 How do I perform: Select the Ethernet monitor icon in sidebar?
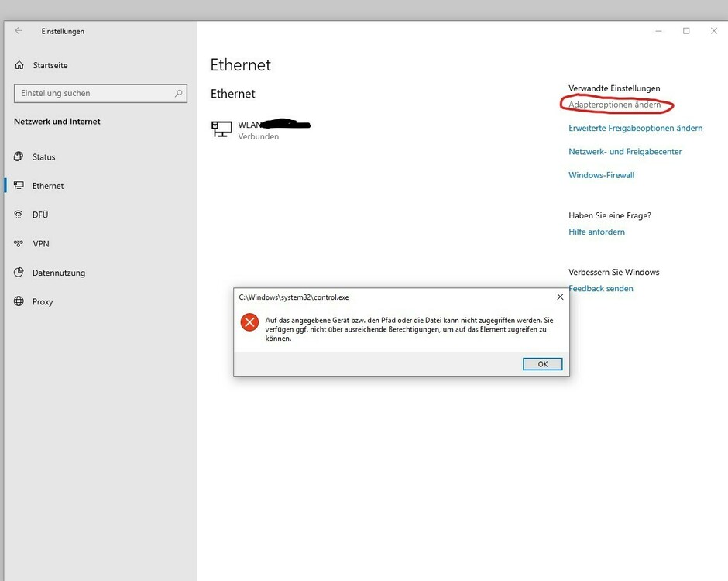point(19,186)
